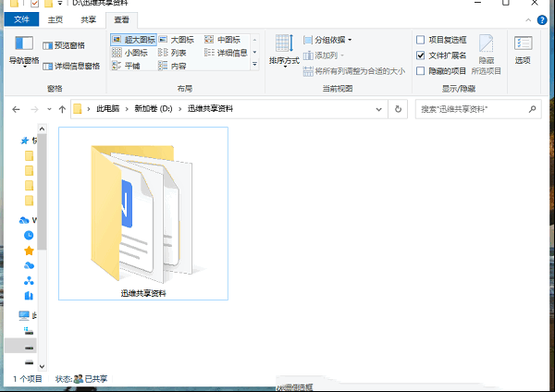This screenshot has width=555, height=392.
Task: Click hide selected items (隐藏所选项目)
Action: point(486,55)
